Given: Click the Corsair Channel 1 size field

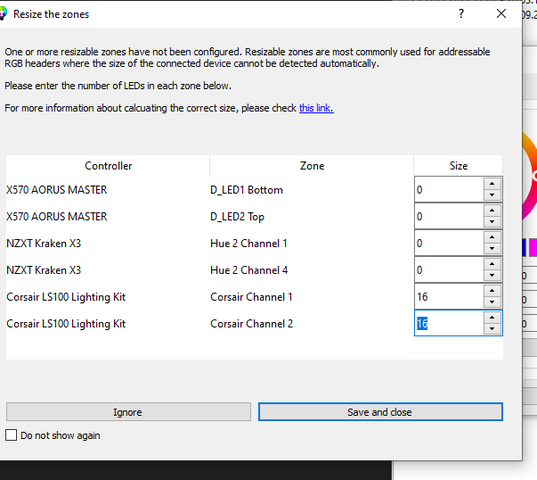Looking at the screenshot, I should [449, 296].
